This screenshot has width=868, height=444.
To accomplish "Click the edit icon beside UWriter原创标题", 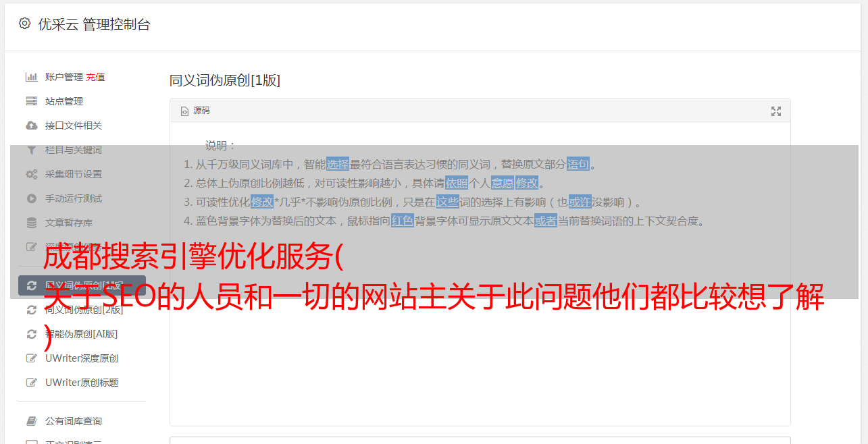I will 31,383.
